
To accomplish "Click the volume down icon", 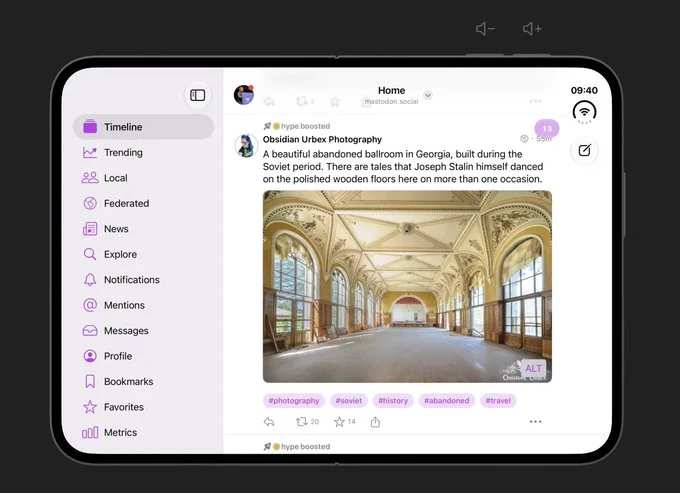I will click(x=485, y=29).
